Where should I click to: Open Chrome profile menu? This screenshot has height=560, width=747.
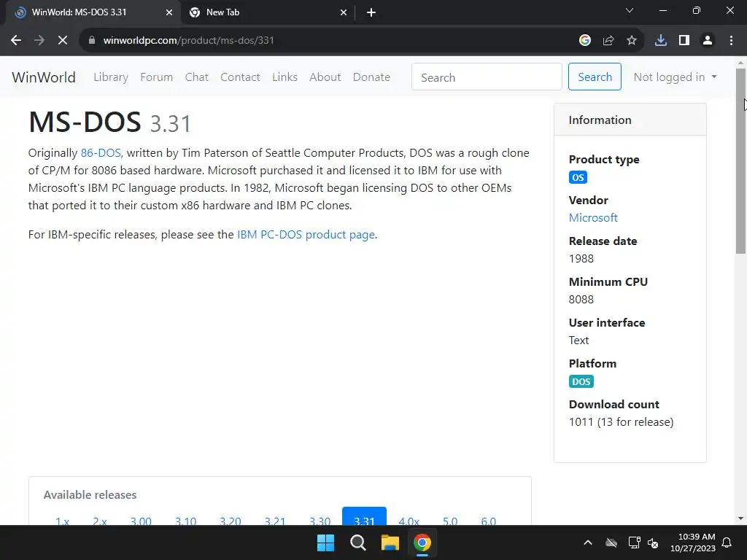[x=708, y=41]
